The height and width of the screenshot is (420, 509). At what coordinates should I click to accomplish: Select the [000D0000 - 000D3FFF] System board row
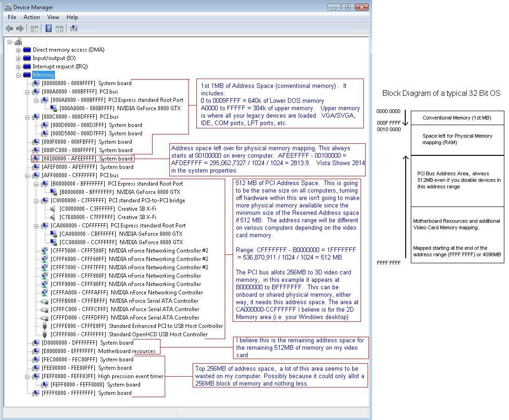click(x=96, y=125)
